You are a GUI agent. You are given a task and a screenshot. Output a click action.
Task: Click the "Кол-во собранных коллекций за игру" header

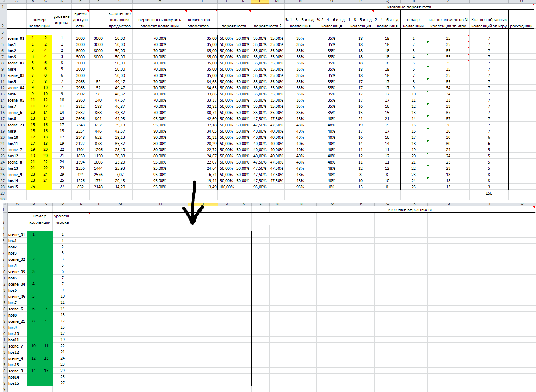coord(489,23)
